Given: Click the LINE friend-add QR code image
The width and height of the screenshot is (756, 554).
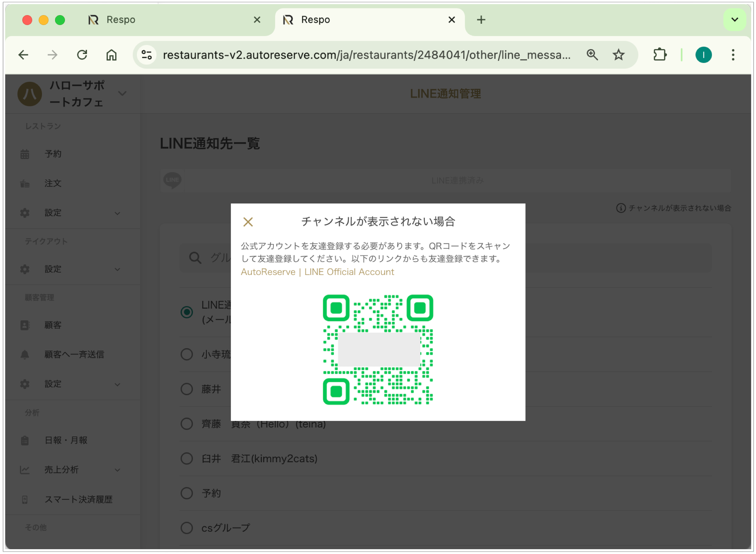Looking at the screenshot, I should tap(378, 350).
